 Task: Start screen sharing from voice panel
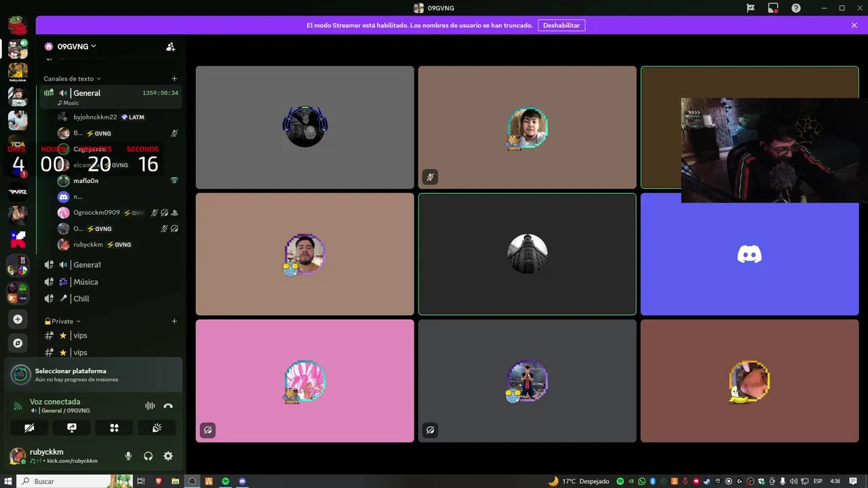(72, 428)
